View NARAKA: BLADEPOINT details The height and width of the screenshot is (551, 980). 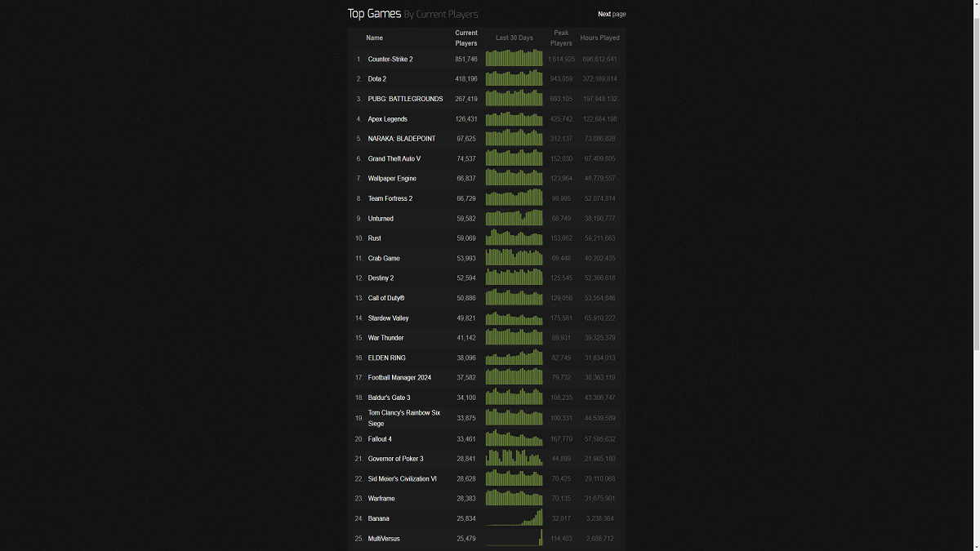pyautogui.click(x=400, y=139)
